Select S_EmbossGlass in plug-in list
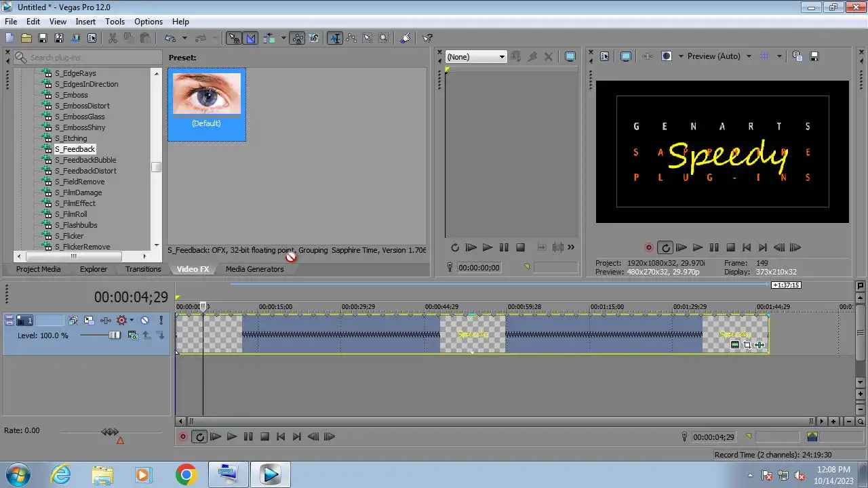868x488 pixels. (x=79, y=117)
